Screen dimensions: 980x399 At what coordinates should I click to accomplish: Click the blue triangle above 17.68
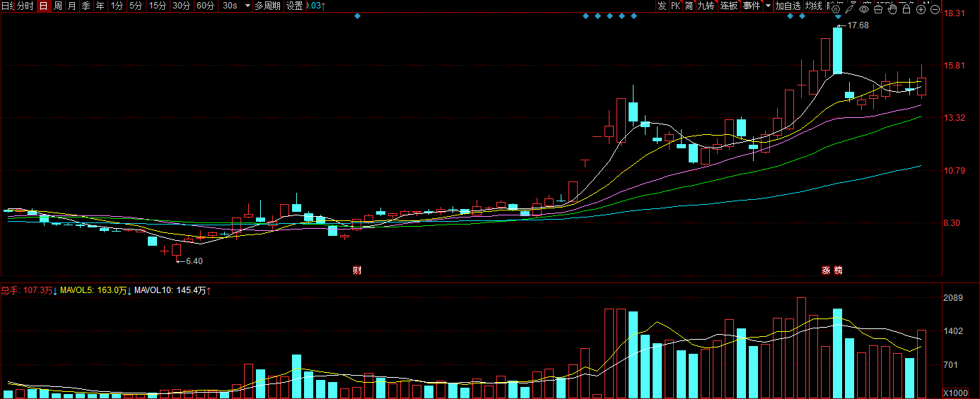tap(838, 16)
